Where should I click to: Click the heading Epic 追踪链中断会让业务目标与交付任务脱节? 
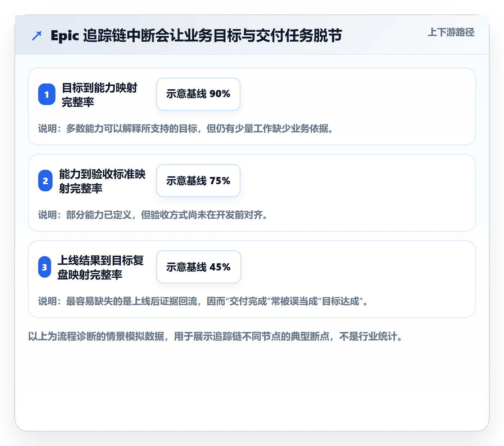click(196, 36)
